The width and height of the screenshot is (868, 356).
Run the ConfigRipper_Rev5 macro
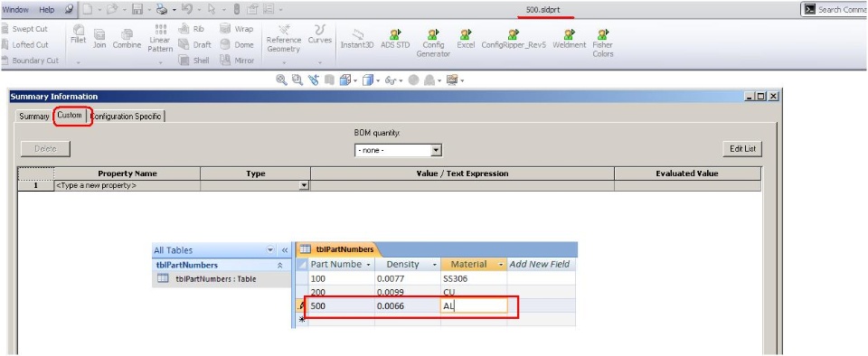click(x=514, y=39)
